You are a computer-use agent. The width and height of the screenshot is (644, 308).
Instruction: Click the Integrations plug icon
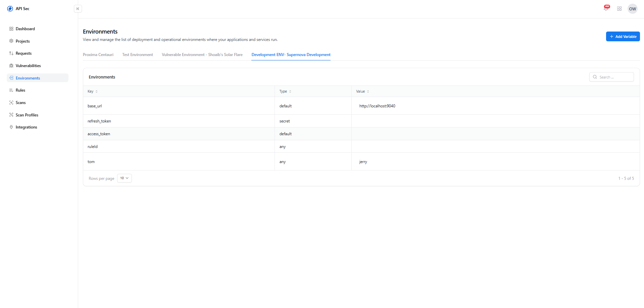tap(11, 127)
